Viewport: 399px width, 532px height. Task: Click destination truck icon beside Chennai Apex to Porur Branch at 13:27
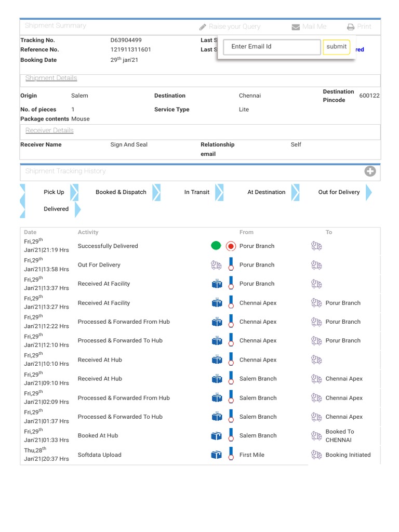pyautogui.click(x=316, y=303)
